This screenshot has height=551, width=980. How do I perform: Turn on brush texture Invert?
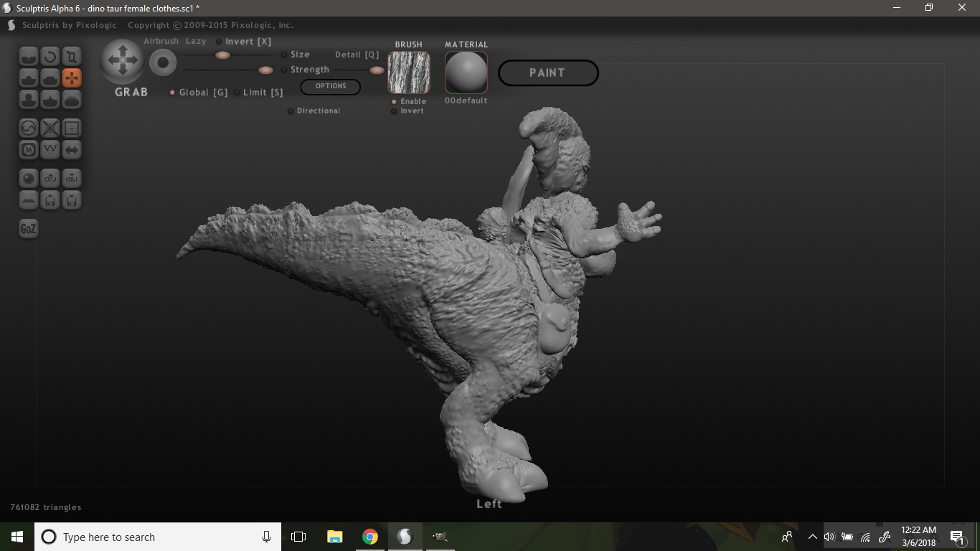[394, 111]
